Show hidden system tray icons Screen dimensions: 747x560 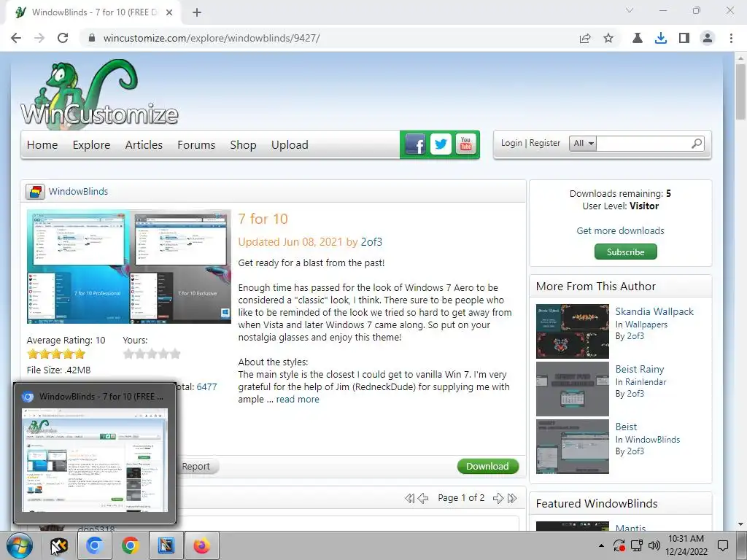click(x=601, y=545)
